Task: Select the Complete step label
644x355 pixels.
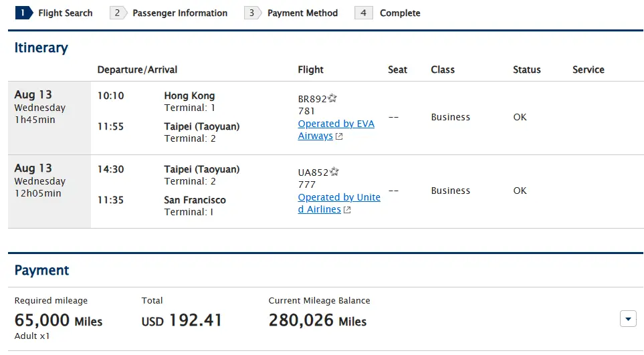Action: [400, 13]
